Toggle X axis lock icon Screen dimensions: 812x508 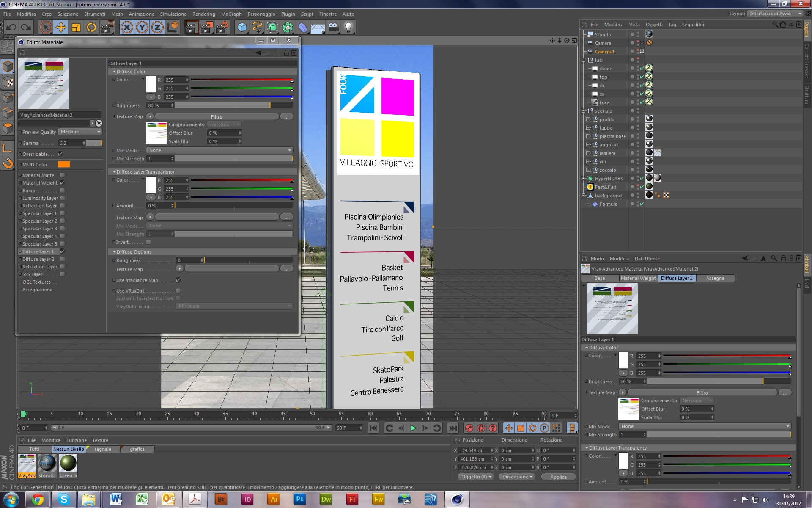126,28
